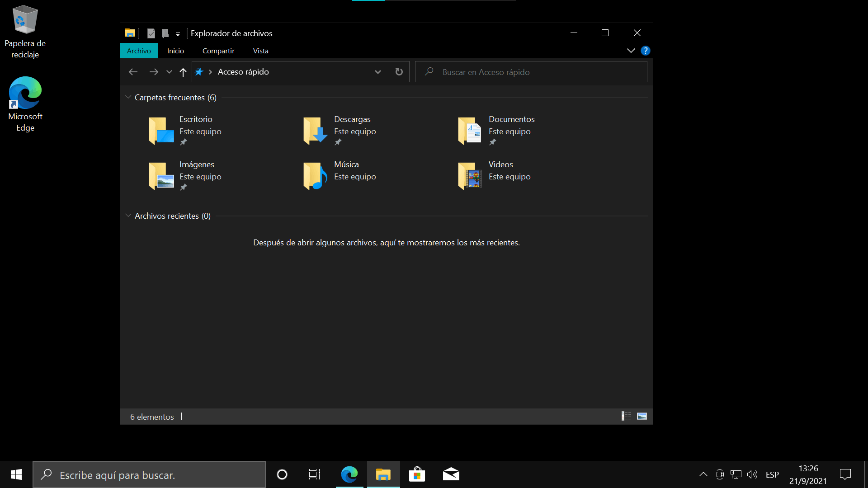This screenshot has height=488, width=868.
Task: Go up one level with up arrow
Action: 183,72
